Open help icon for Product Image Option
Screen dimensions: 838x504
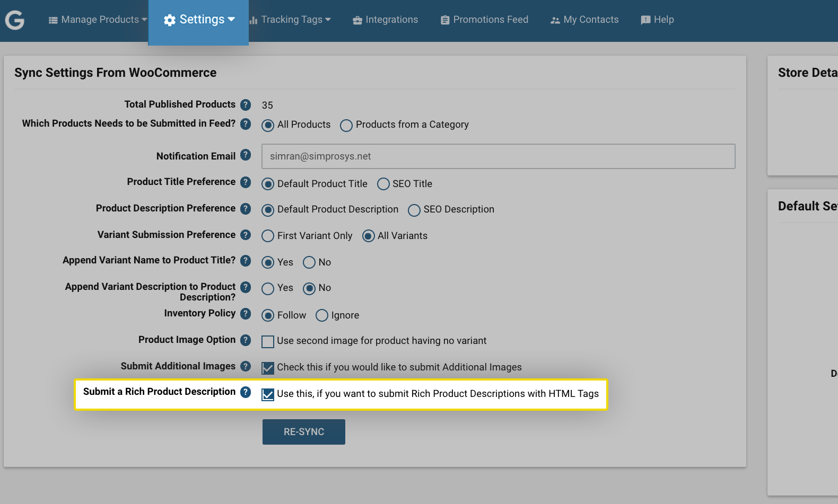click(x=246, y=340)
